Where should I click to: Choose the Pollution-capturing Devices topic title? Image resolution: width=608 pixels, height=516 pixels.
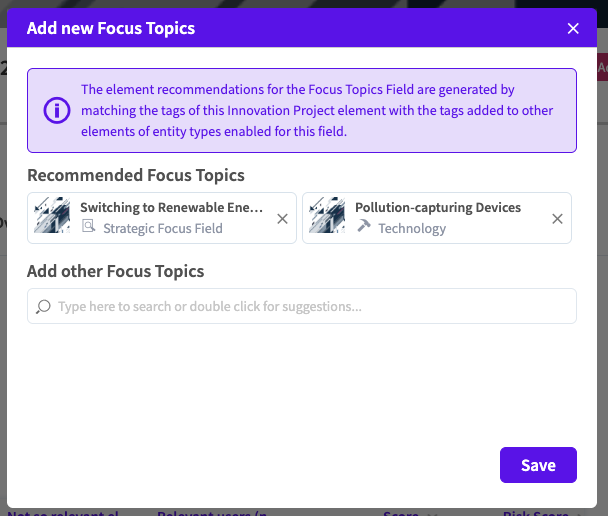[x=437, y=208]
